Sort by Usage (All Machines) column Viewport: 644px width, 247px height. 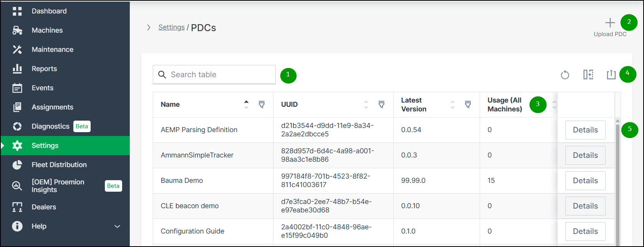coord(554,104)
